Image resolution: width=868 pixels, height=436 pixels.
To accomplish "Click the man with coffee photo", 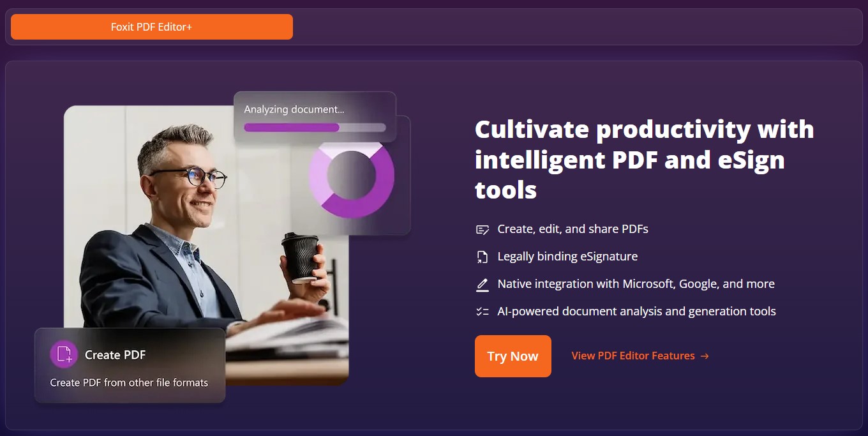I will tap(206, 245).
